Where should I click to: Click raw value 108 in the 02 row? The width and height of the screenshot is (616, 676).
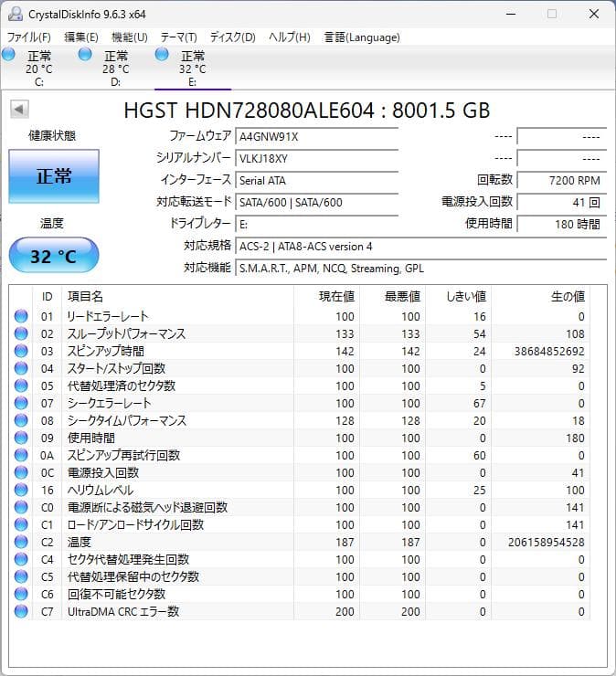pyautogui.click(x=575, y=333)
